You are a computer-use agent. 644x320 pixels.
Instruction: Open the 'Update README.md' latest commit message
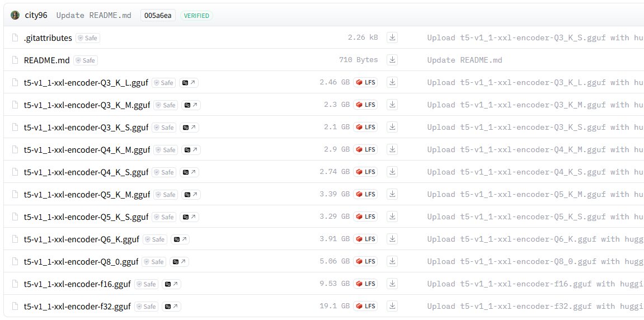[x=93, y=16]
